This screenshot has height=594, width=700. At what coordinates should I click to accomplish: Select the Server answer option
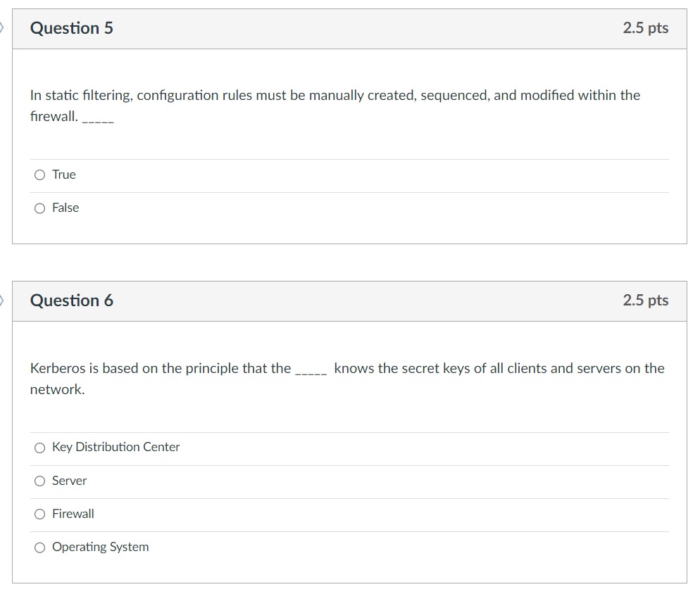(x=40, y=481)
